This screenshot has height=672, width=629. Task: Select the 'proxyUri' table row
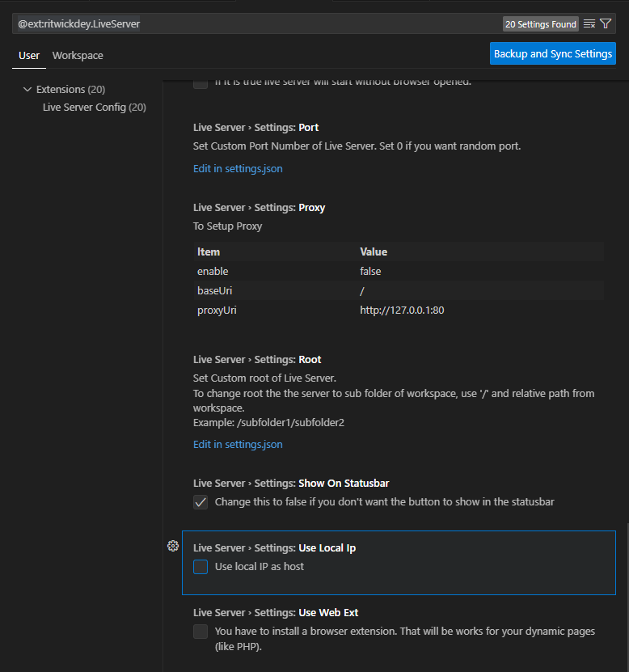pyautogui.click(x=399, y=311)
